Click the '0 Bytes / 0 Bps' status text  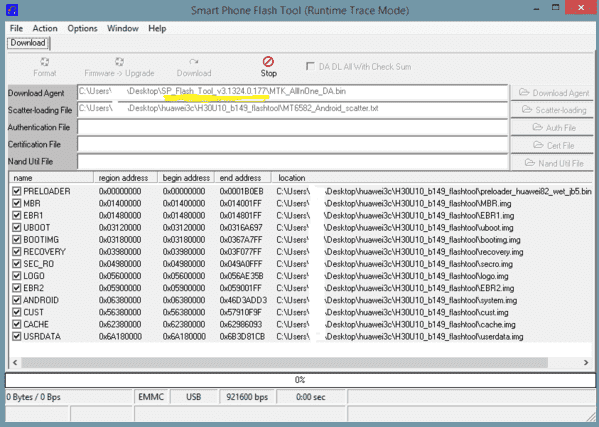tap(34, 397)
